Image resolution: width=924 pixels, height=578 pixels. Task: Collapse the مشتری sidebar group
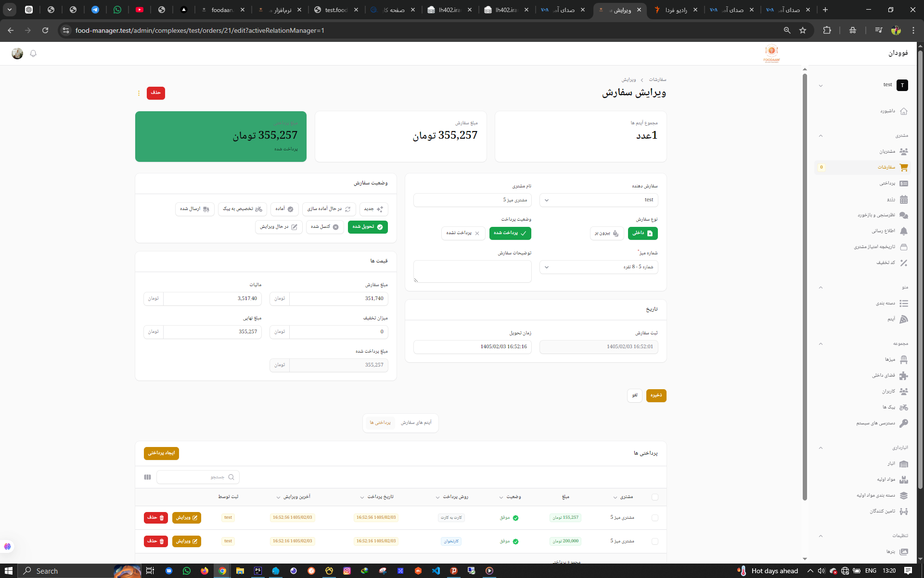coord(821,136)
